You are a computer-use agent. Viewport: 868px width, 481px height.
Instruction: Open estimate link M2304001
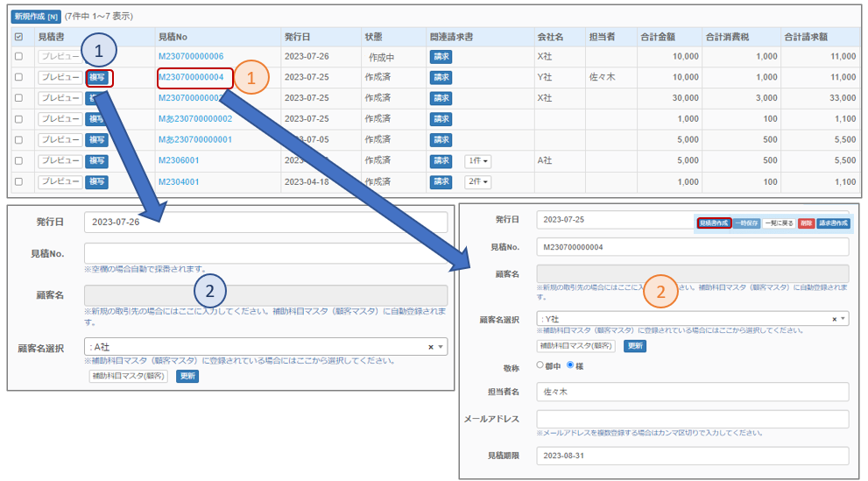pos(179,181)
